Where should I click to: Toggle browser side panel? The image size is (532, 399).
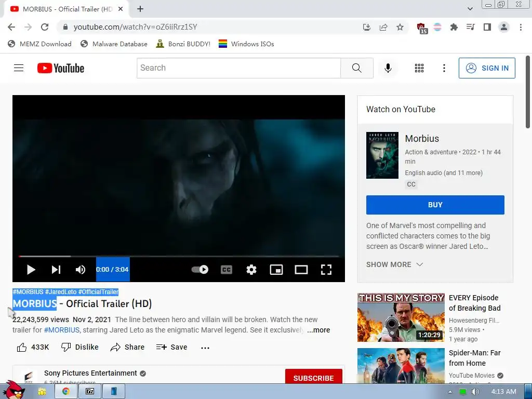click(x=487, y=27)
